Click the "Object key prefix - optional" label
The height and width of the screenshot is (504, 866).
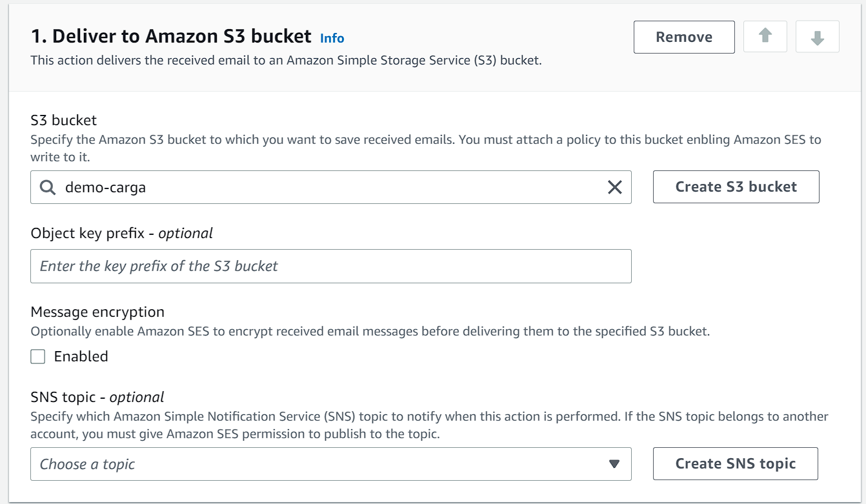[121, 233]
